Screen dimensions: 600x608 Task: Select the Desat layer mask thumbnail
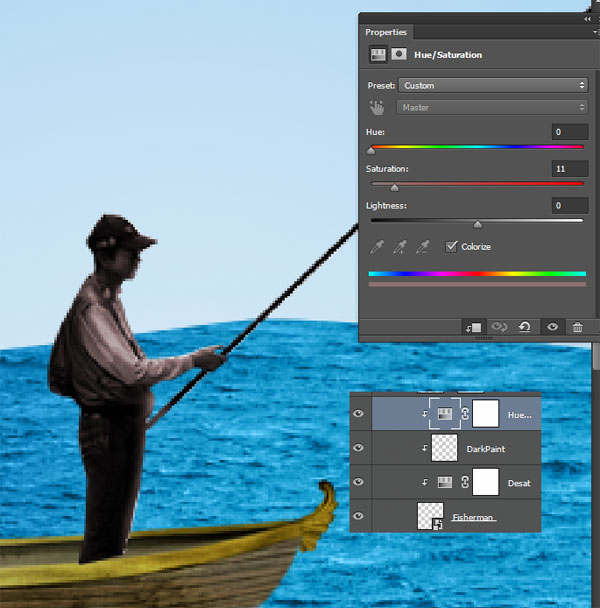[x=485, y=482]
